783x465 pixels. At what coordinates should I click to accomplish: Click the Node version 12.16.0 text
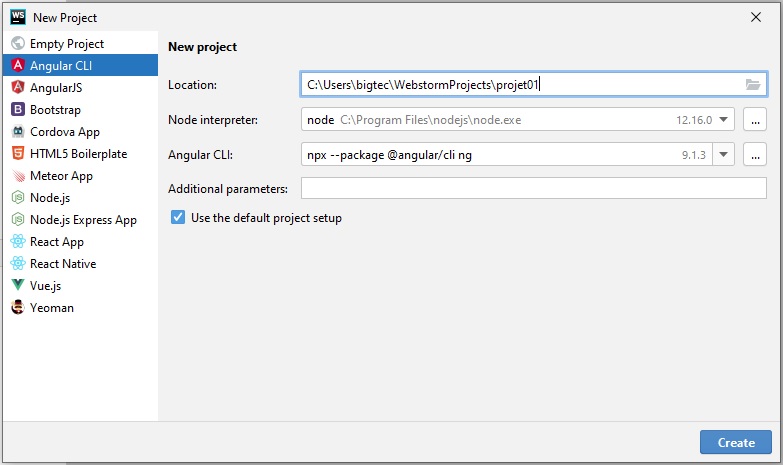click(694, 120)
